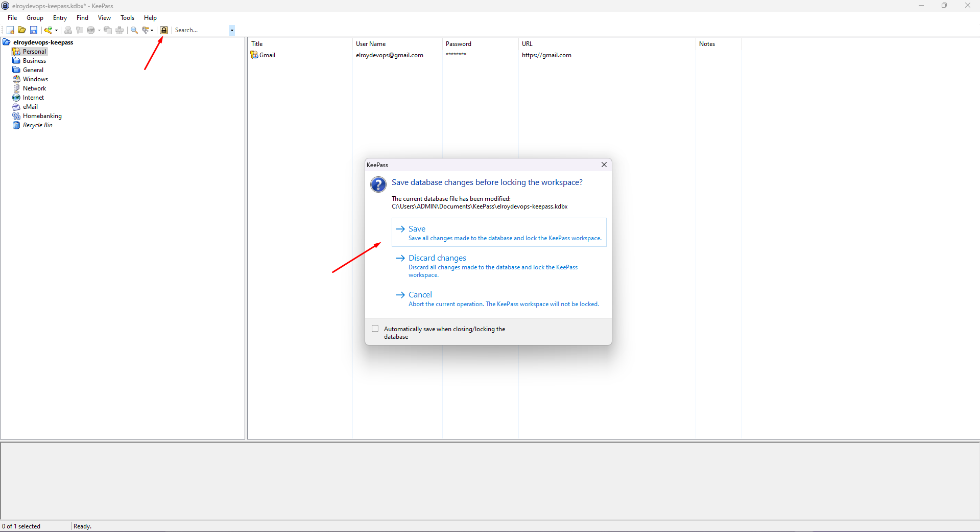This screenshot has height=532, width=980.
Task: Select the Homebanking group
Action: pos(42,116)
